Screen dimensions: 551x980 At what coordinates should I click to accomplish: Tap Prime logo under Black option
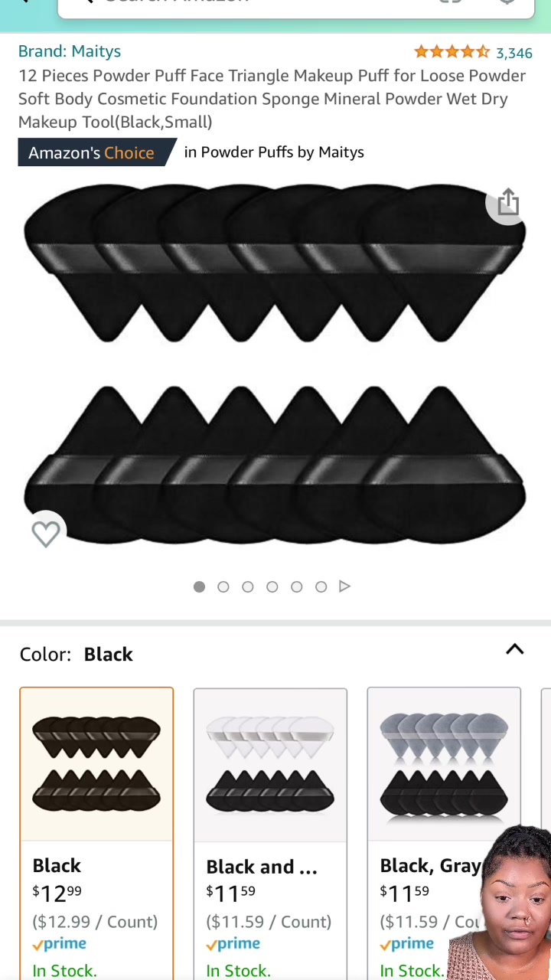pyautogui.click(x=60, y=944)
